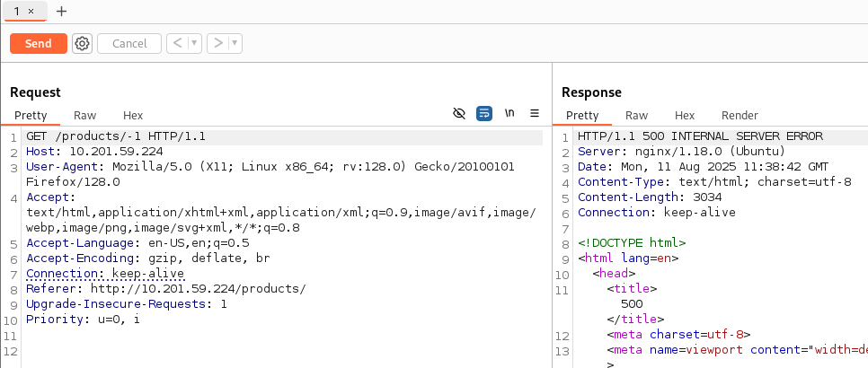Image resolution: width=868 pixels, height=368 pixels.
Task: Click the Cancel button
Action: click(129, 43)
